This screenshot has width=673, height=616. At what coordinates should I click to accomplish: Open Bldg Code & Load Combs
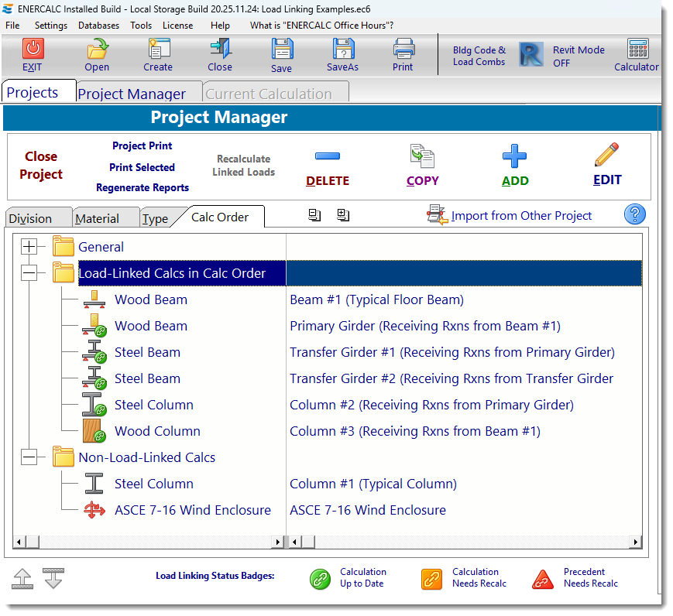coord(479,56)
